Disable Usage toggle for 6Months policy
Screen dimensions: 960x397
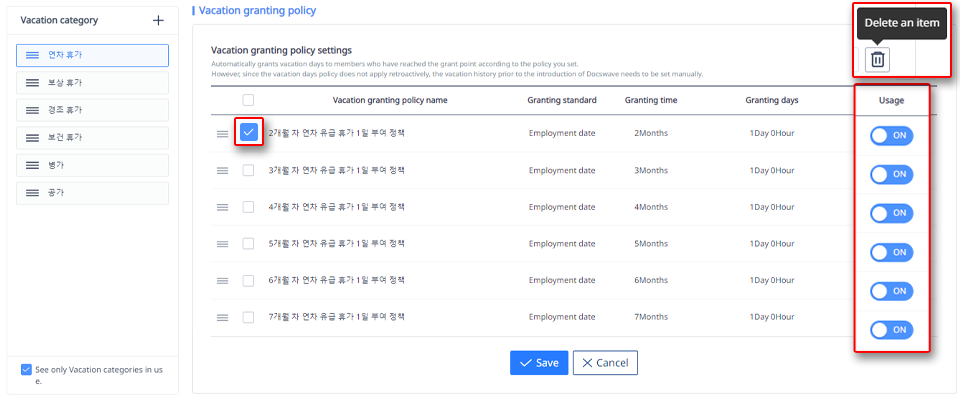(x=891, y=291)
